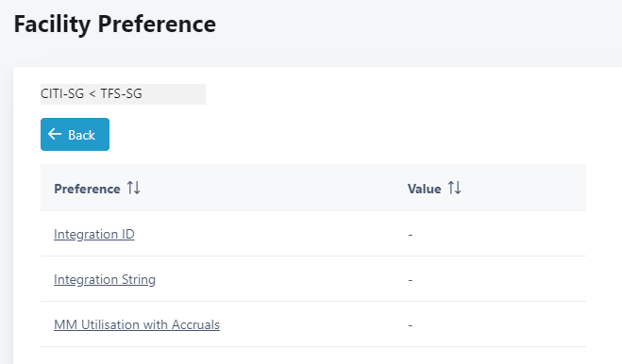Open MM Utilisation with Accruals link

click(137, 324)
